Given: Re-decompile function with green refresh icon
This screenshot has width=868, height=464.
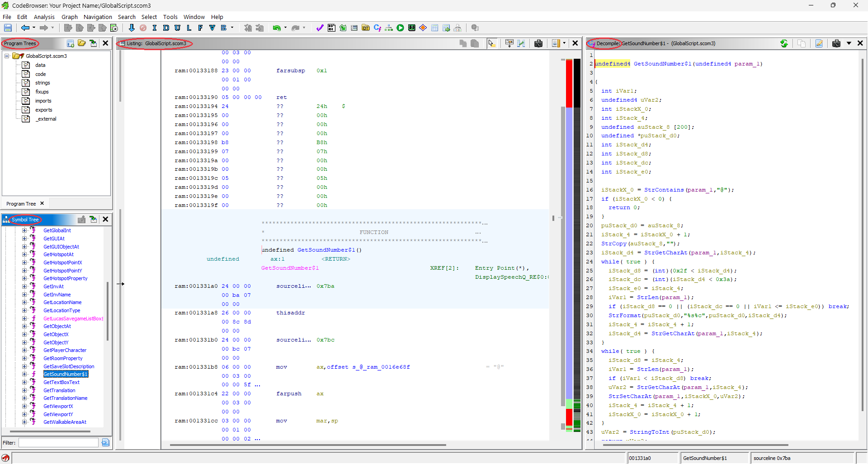Looking at the screenshot, I should click(784, 43).
